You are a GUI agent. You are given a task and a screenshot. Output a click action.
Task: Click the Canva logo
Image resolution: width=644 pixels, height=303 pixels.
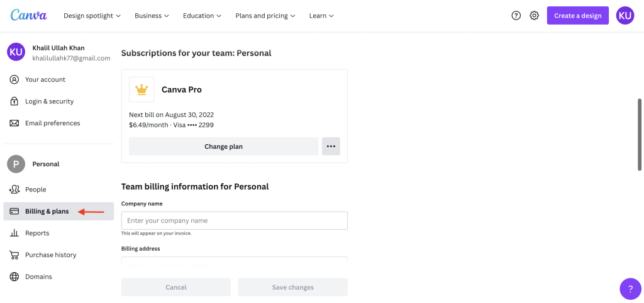click(x=28, y=15)
